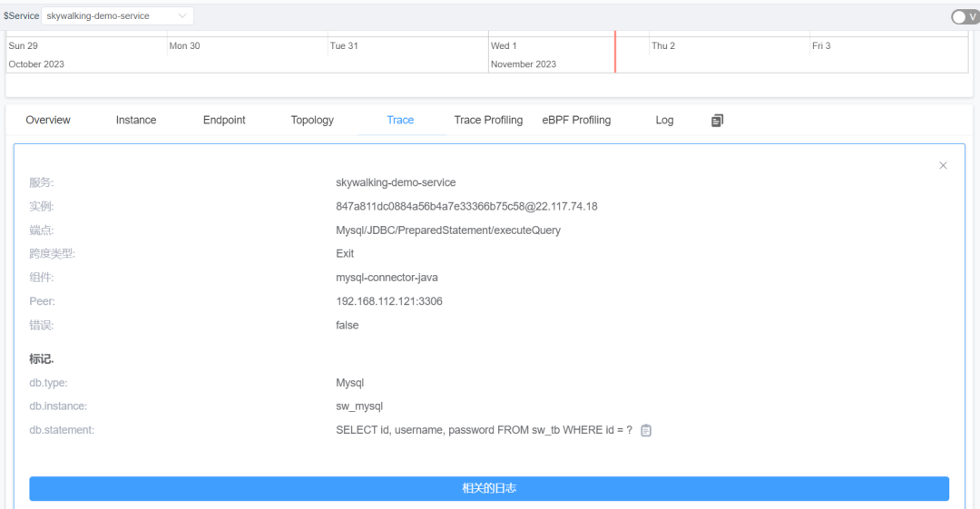Viewport: 980px width, 509px height.
Task: Click the blue 相关的日志 button
Action: (489, 488)
